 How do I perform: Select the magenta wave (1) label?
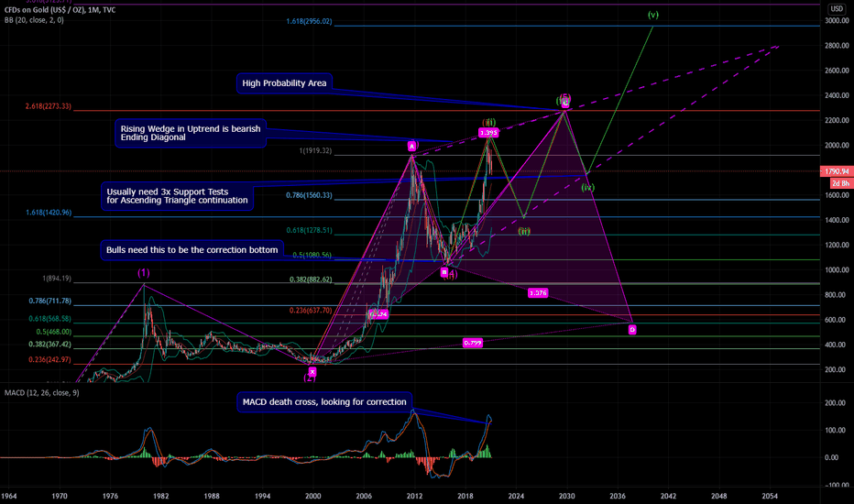pos(143,273)
